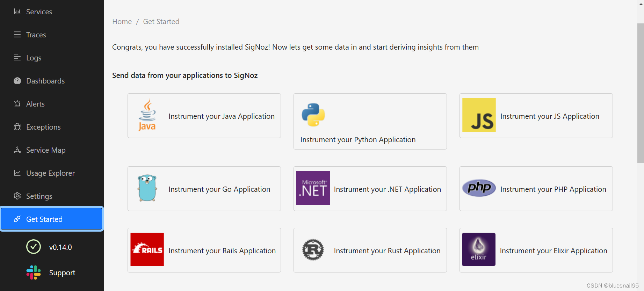The width and height of the screenshot is (644, 291).
Task: Open the Support link
Action: click(62, 272)
